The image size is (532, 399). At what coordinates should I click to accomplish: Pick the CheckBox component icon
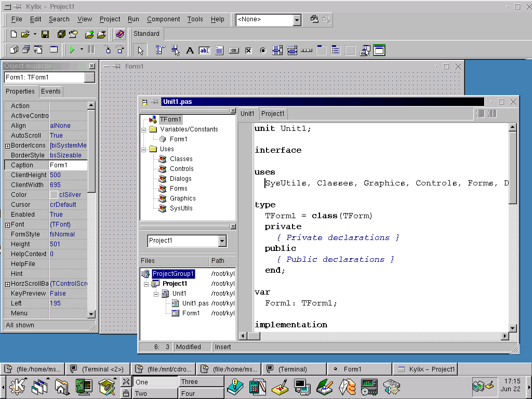(x=248, y=50)
